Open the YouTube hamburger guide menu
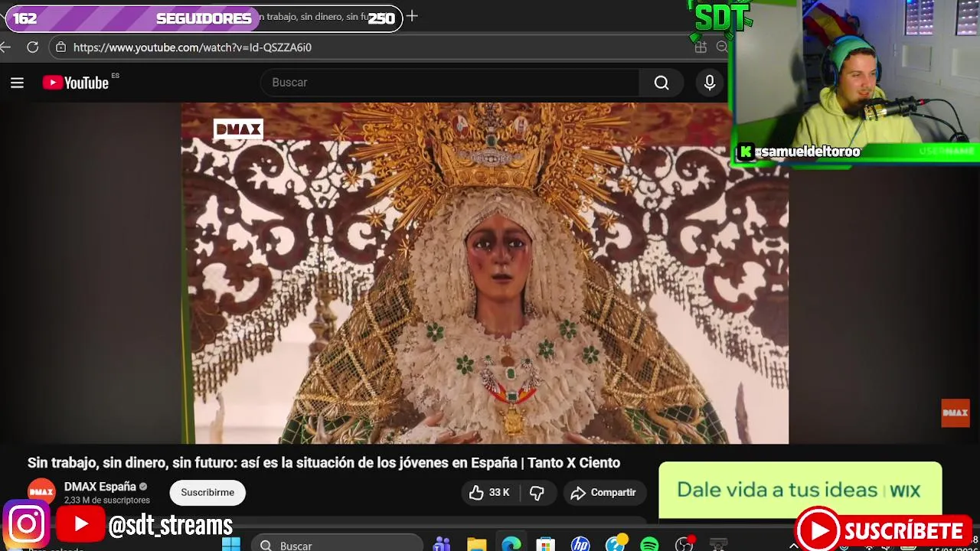 (17, 83)
